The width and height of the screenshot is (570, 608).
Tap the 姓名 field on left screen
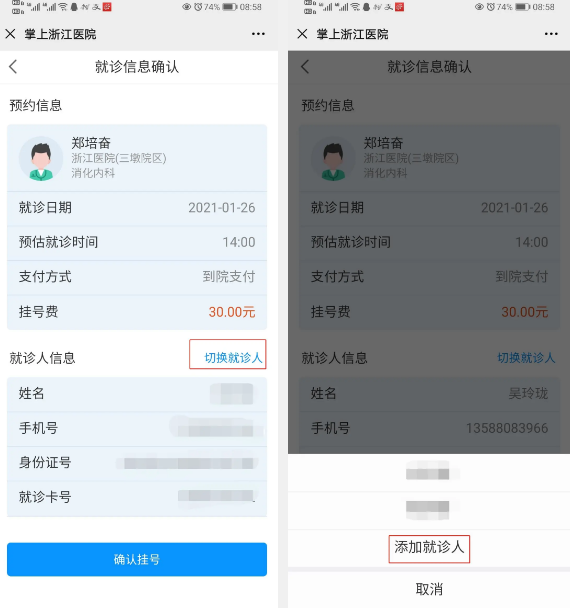pyautogui.click(x=137, y=394)
